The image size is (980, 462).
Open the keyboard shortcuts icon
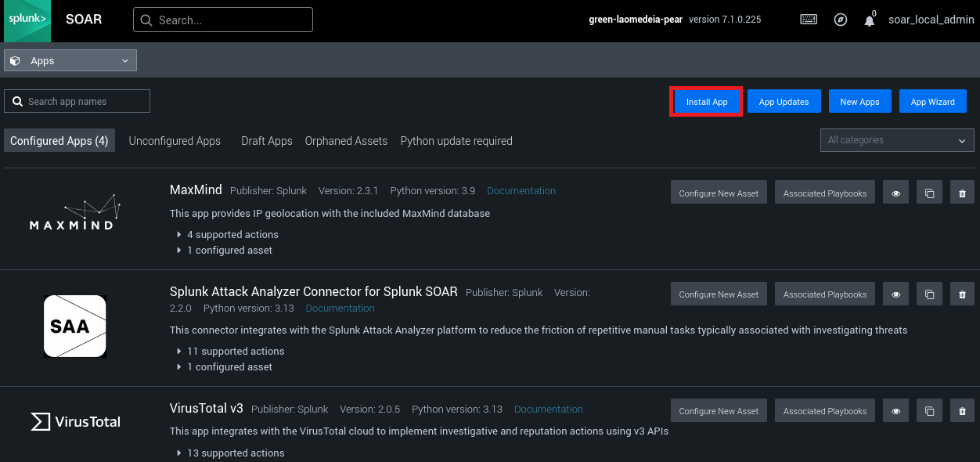coord(809,20)
